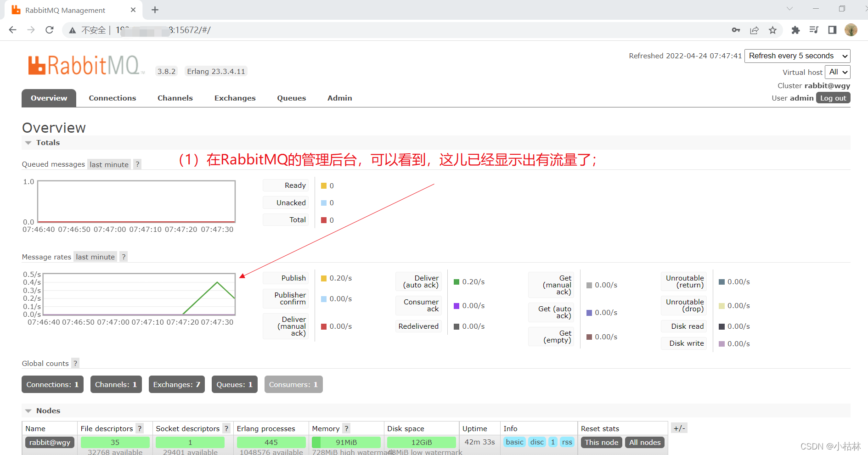
Task: Open help for Global counts
Action: point(75,363)
